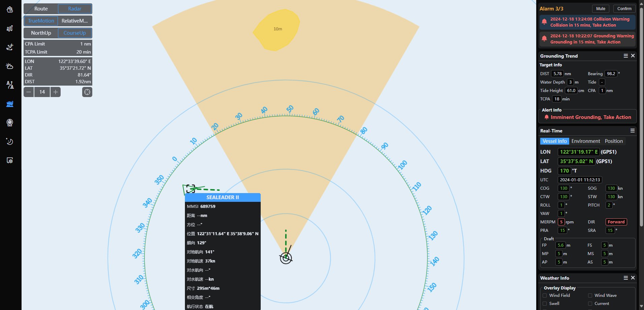
Task: Center map with the crosshair target button
Action: pyautogui.click(x=87, y=92)
